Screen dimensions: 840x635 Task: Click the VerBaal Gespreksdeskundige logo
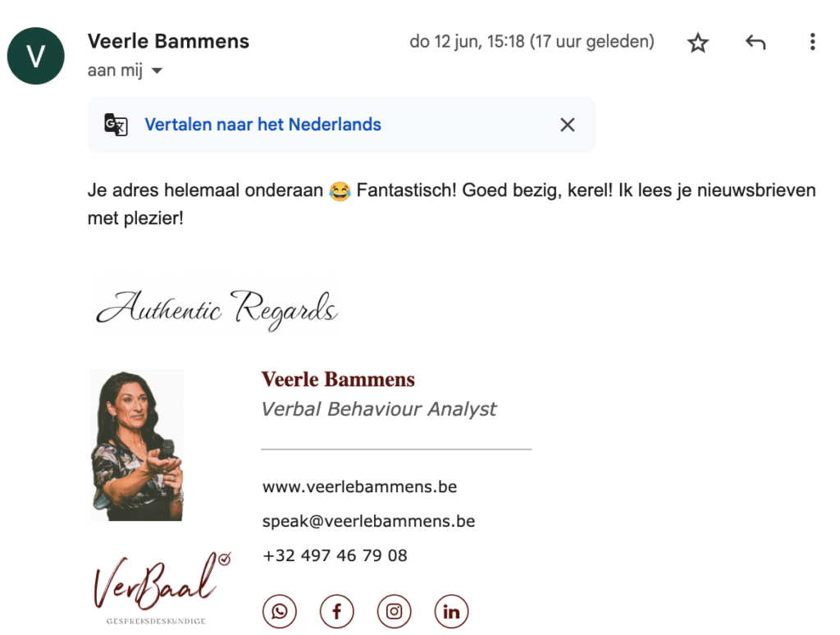161,588
